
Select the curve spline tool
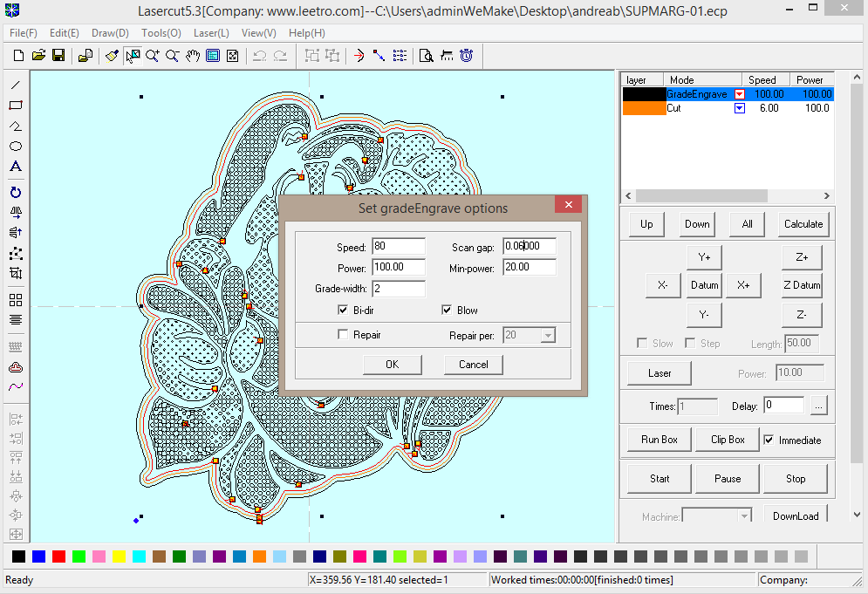point(16,387)
